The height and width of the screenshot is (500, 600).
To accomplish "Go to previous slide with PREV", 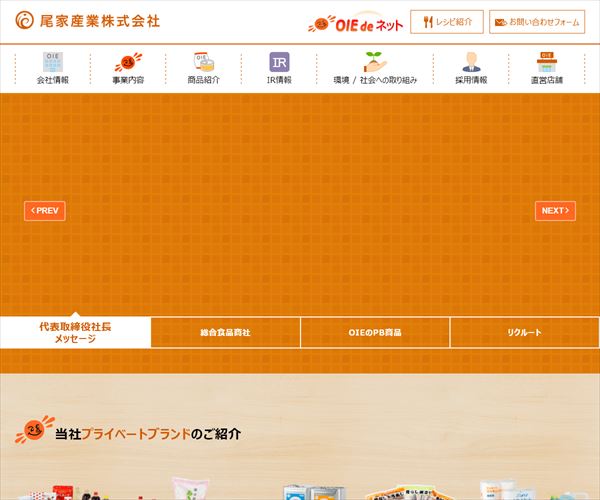I will click(x=45, y=211).
